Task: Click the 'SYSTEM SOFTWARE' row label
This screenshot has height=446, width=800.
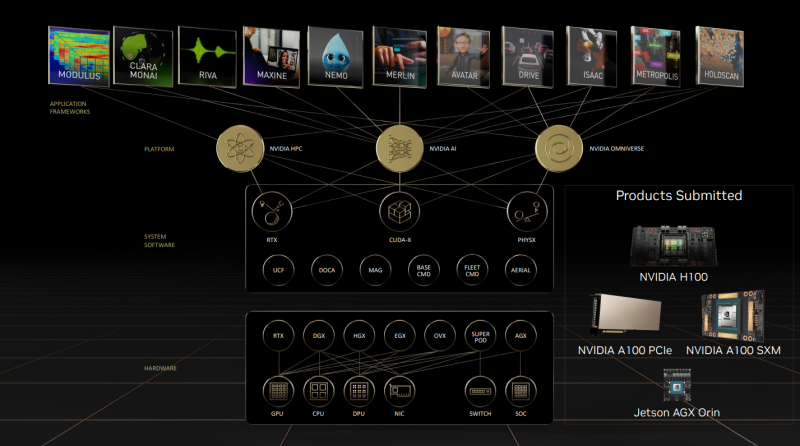Action: pos(159,241)
